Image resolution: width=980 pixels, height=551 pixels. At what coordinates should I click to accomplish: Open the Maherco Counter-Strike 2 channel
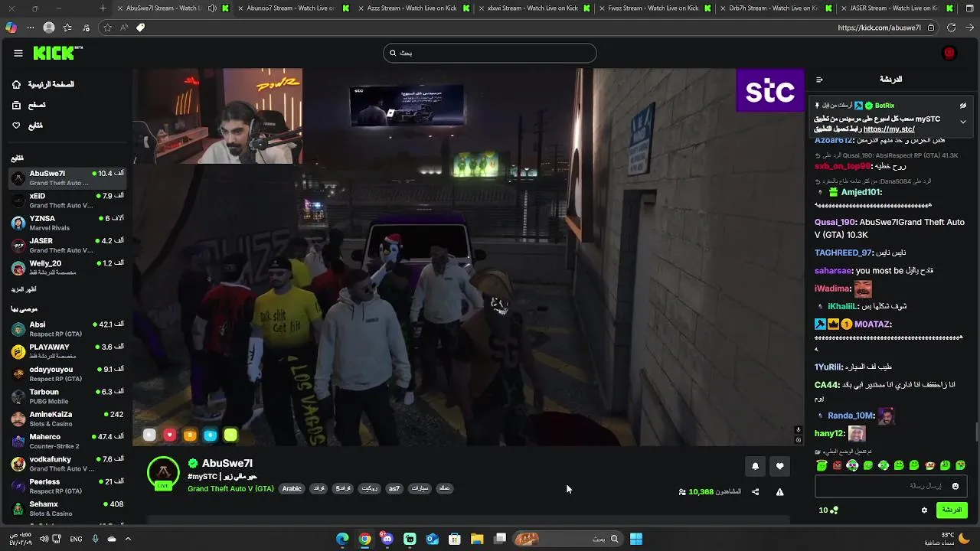click(x=67, y=441)
